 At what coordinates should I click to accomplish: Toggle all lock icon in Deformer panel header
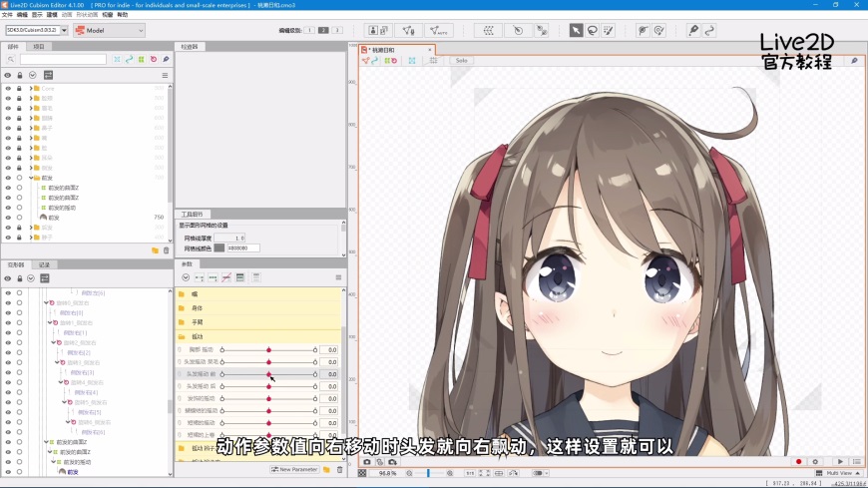click(19, 278)
